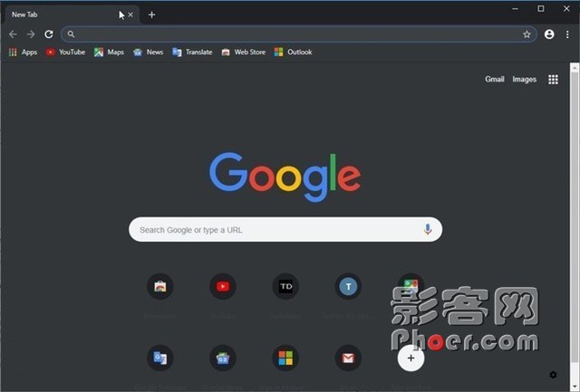Viewport: 580px width, 392px height.
Task: Open the Google Translate shortcut tile
Action: pos(160,358)
